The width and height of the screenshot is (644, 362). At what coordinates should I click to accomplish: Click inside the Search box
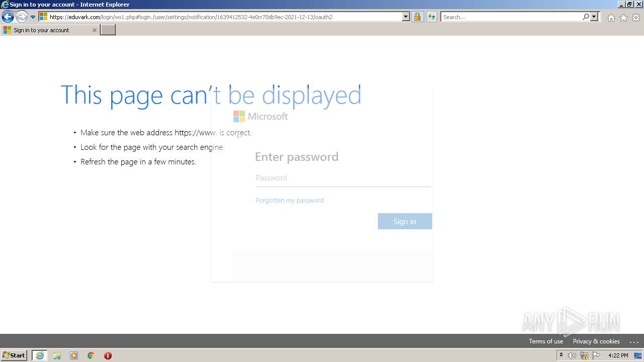(x=511, y=17)
